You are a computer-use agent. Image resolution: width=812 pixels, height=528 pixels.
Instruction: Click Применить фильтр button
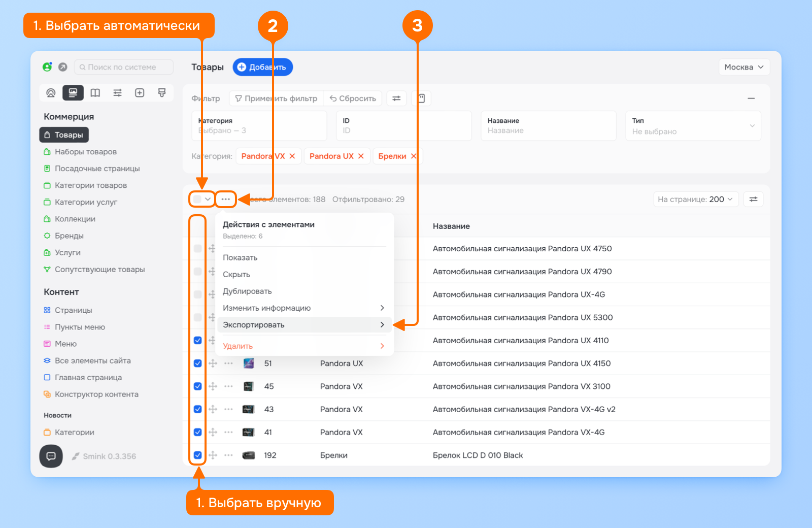pos(276,98)
